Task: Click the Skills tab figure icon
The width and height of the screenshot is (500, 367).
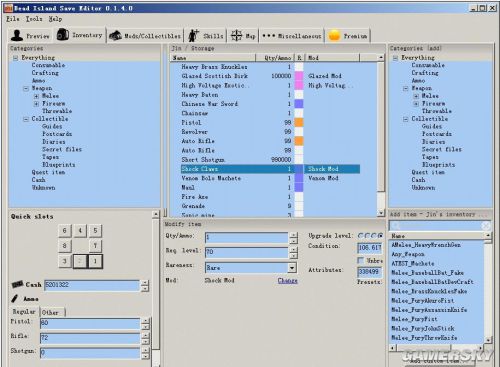Action: point(193,35)
